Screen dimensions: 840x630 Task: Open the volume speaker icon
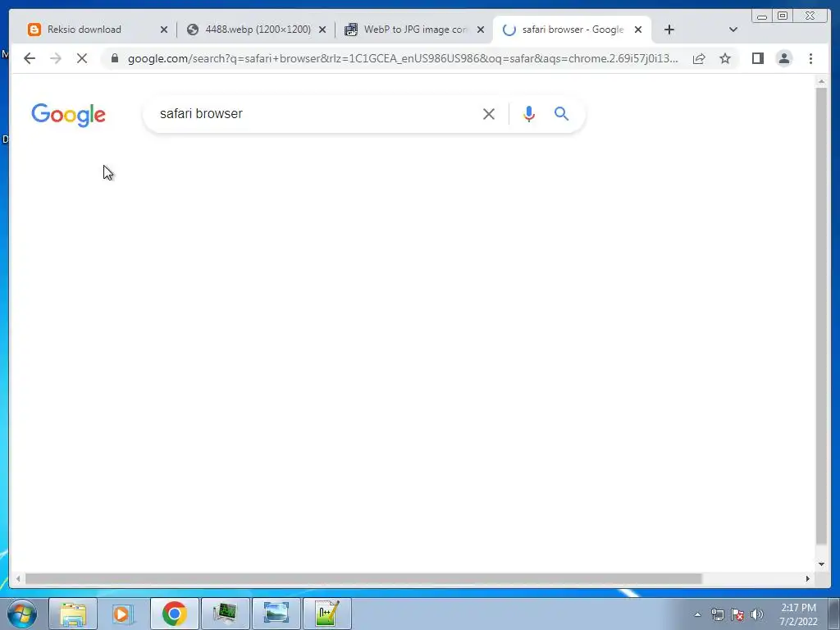point(757,614)
